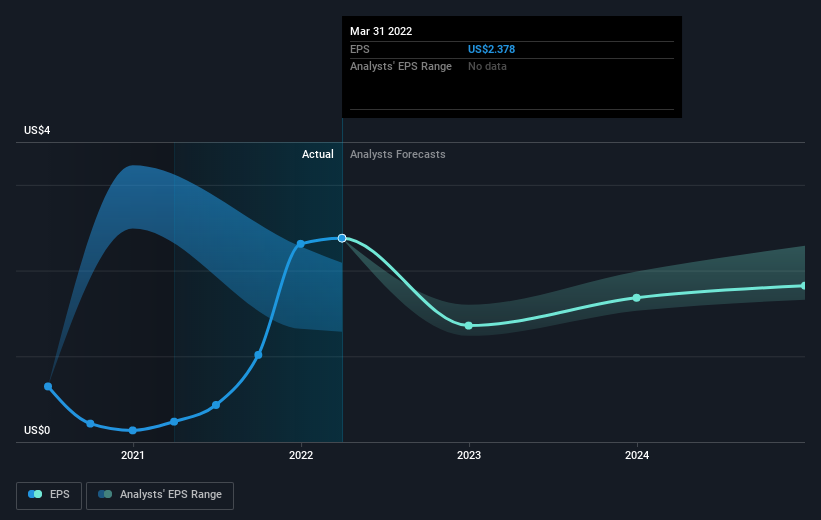821x520 pixels.
Task: Select the first EPS data point on the left
Action: (48, 386)
